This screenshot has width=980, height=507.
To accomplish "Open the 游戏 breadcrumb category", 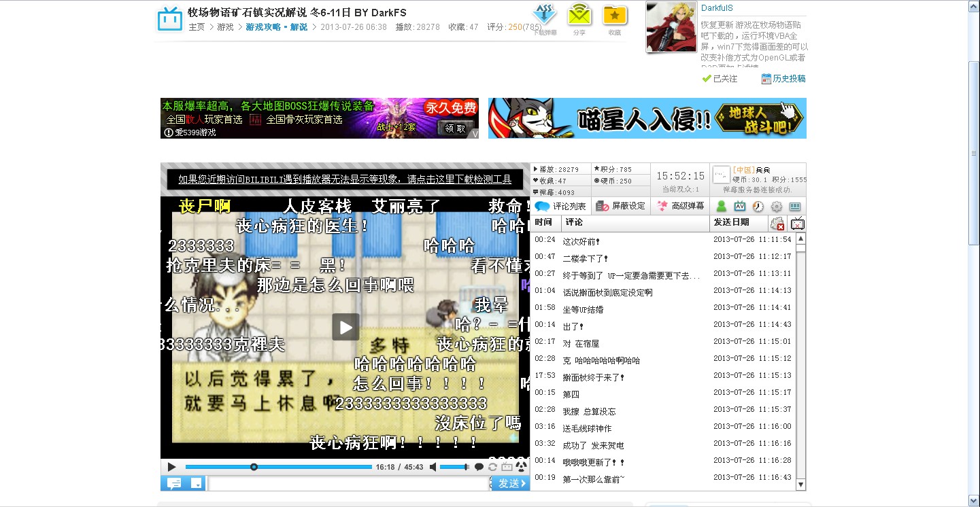I will 225,27.
